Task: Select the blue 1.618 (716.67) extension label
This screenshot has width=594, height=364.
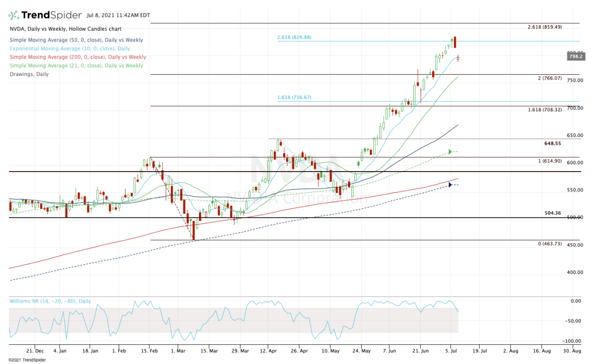Action: point(294,98)
